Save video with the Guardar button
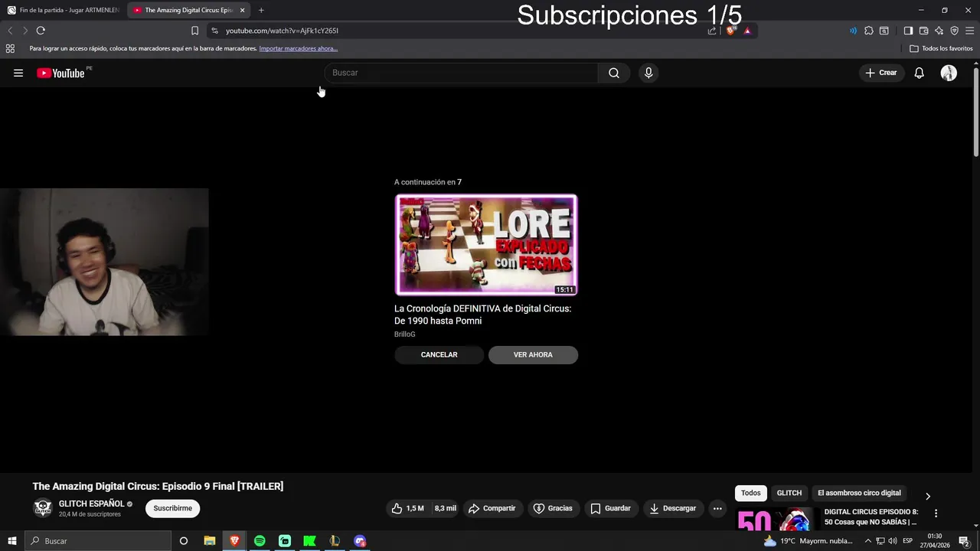 click(x=610, y=508)
